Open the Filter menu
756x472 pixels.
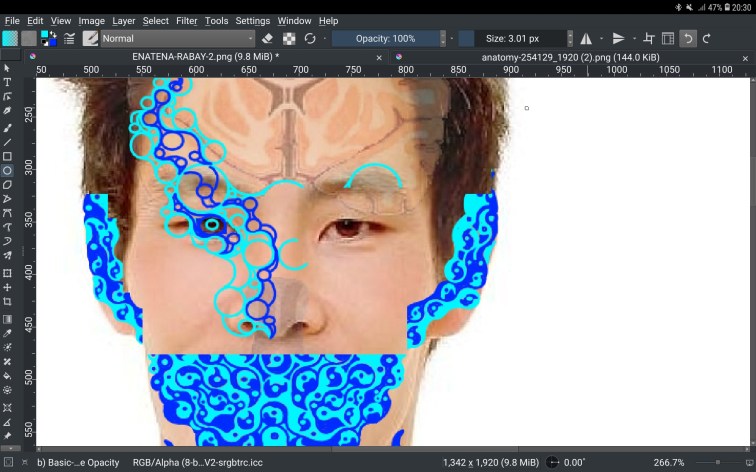point(187,21)
